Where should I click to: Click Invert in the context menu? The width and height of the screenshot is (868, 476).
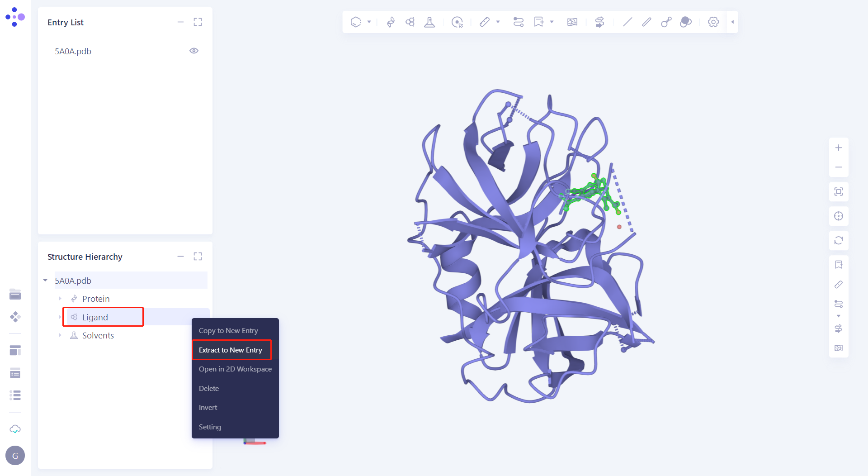click(x=208, y=407)
